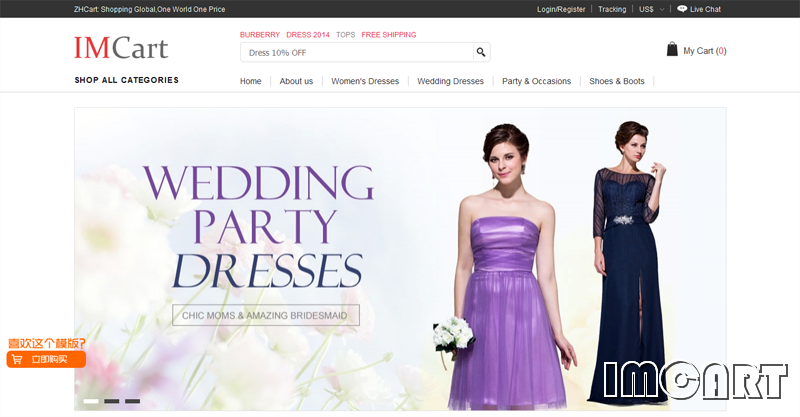This screenshot has height=417, width=800.
Task: Click the search magnifier icon
Action: click(x=481, y=52)
